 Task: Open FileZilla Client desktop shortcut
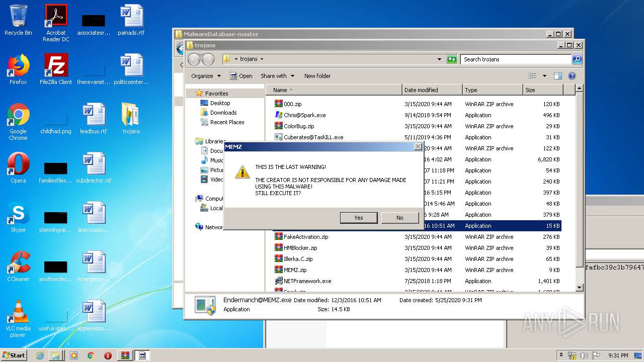point(56,70)
